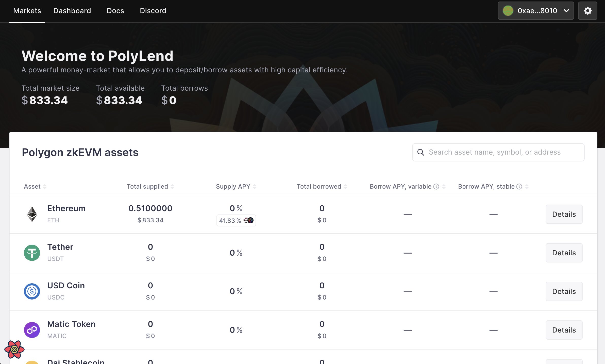Click the 41.83% rewards APY badge
Image resolution: width=605 pixels, height=364 pixels.
pos(236,220)
